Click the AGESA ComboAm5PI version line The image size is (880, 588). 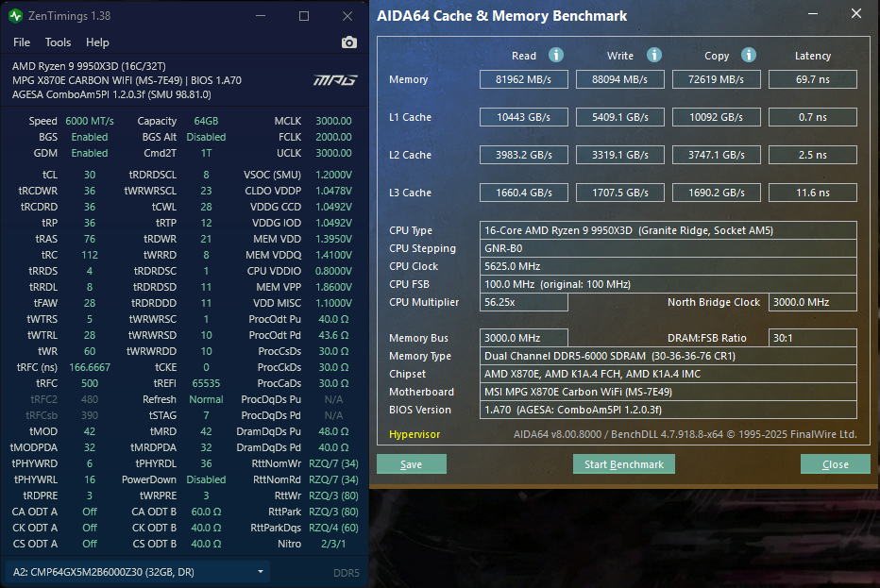111,94
